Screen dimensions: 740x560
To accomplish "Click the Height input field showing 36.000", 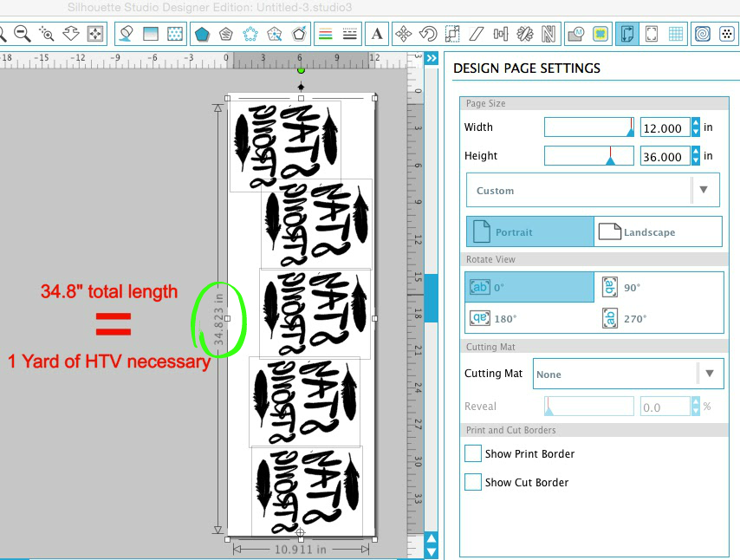I will [665, 156].
